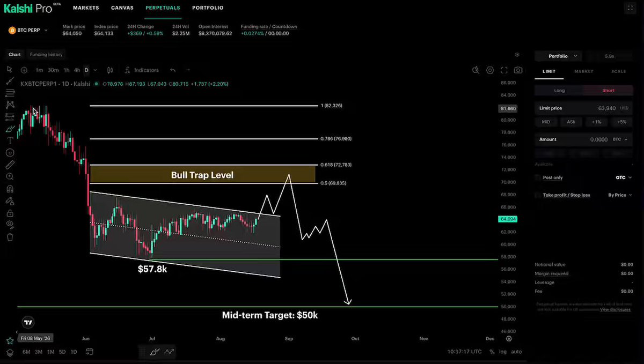Image resolution: width=644 pixels, height=364 pixels.
Task: Click the Limit price input field
Action: coord(584,108)
